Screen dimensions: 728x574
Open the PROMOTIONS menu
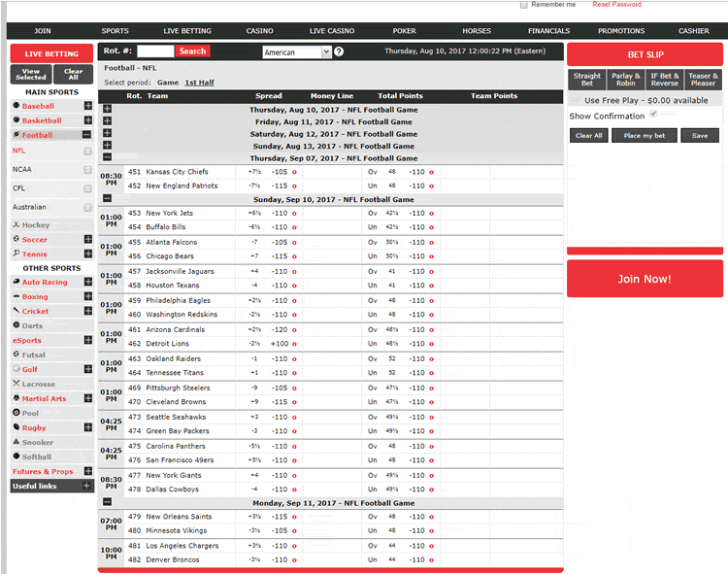click(621, 31)
